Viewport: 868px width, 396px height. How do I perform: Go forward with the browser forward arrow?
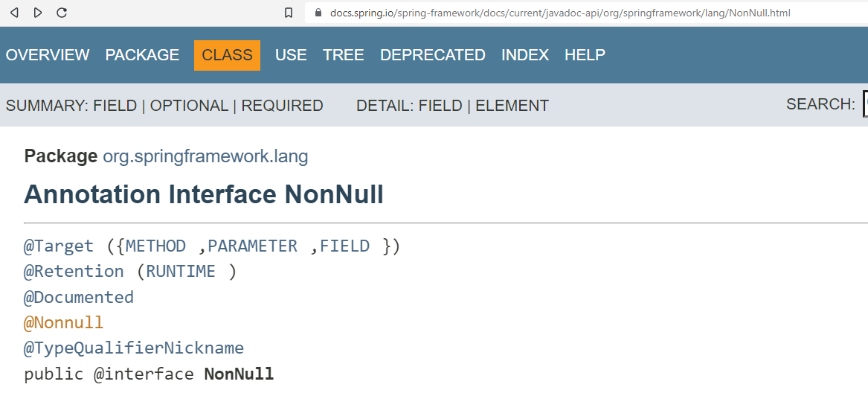click(x=38, y=12)
